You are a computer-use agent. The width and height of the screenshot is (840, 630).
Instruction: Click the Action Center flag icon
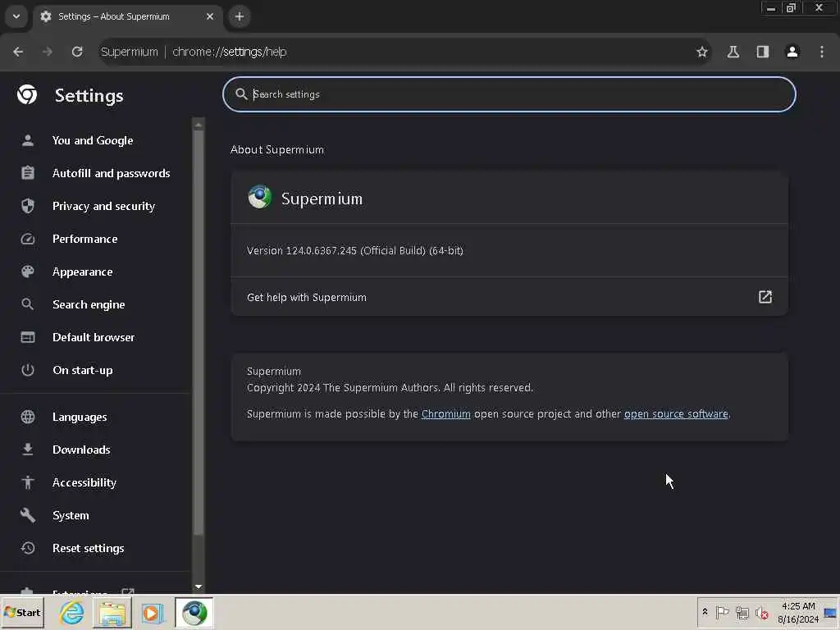tap(722, 612)
